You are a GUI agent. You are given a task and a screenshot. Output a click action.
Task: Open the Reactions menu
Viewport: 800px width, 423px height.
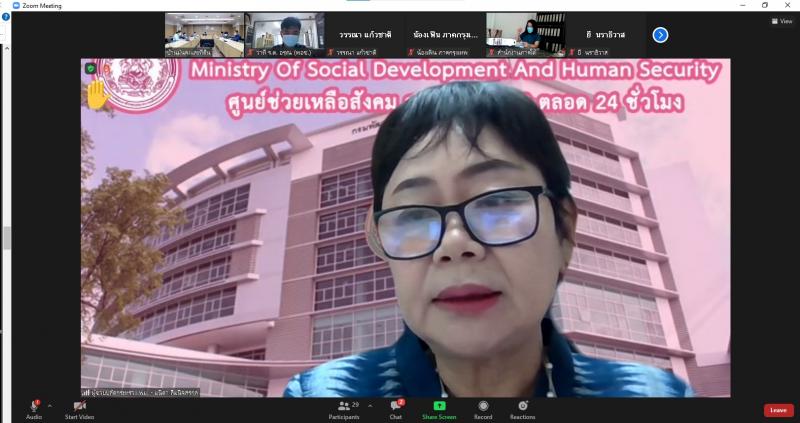[522, 410]
